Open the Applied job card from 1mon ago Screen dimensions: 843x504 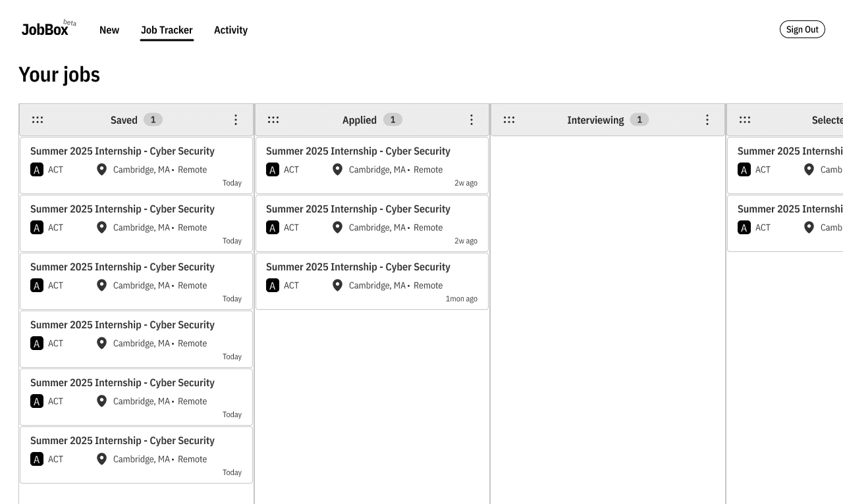pos(372,281)
